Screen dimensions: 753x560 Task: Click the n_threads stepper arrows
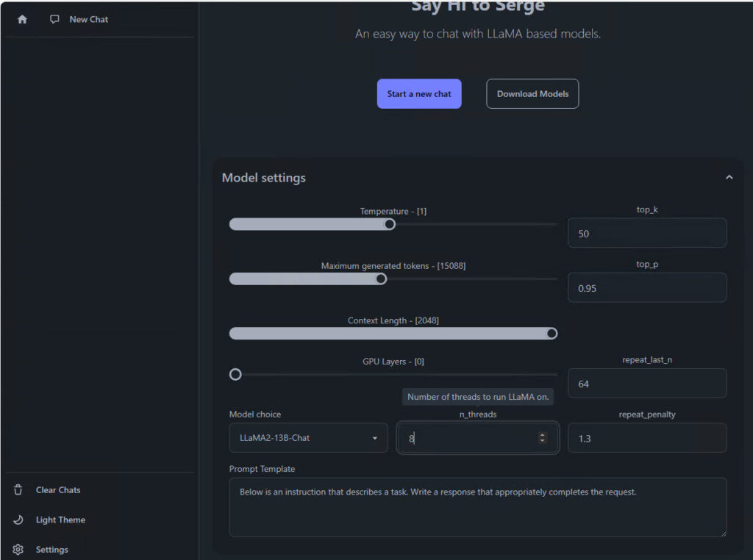click(542, 437)
